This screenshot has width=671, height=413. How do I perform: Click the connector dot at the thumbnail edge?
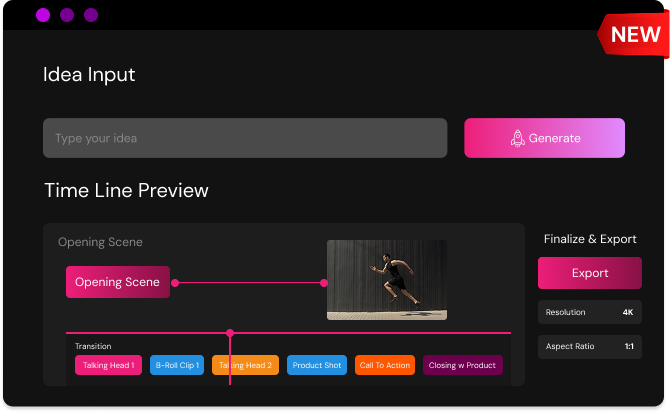point(324,283)
